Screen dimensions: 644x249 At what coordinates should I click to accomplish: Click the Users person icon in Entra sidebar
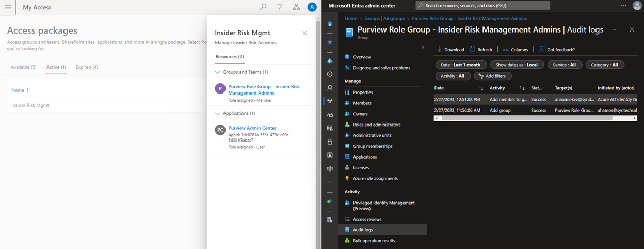pos(330,88)
